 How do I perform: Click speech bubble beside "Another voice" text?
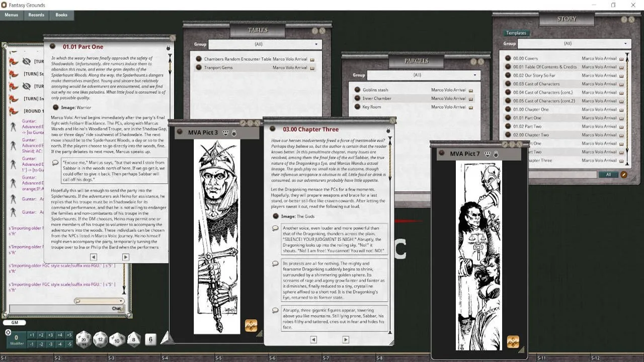(x=275, y=228)
